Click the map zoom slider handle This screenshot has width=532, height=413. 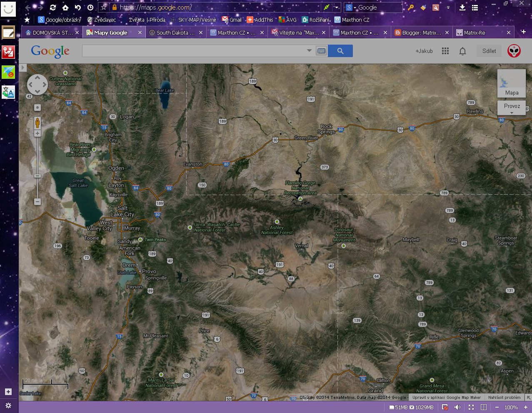(x=37, y=176)
